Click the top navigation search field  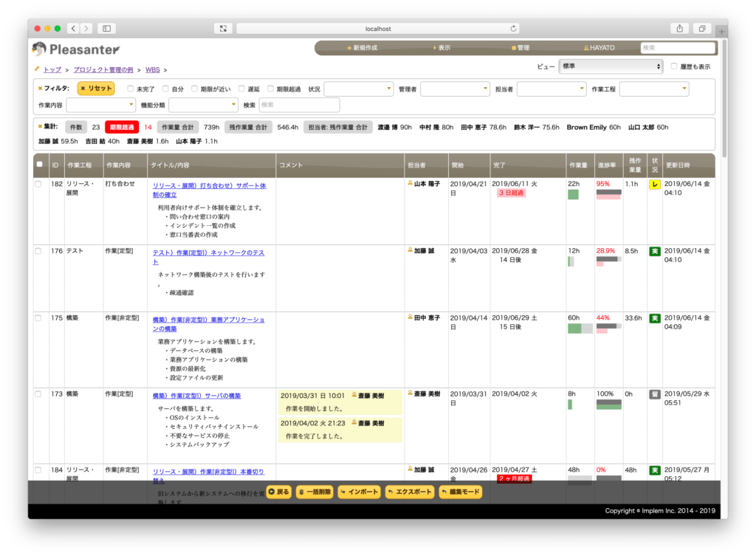[x=678, y=48]
